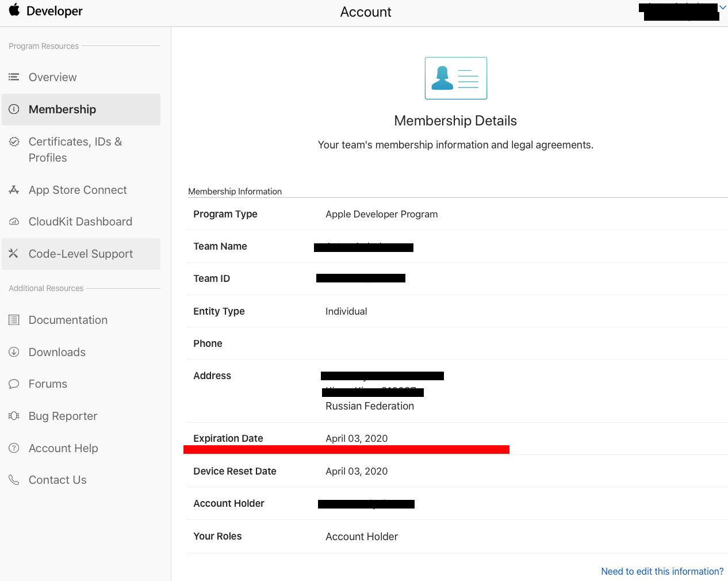This screenshot has height=581, width=728.
Task: Click the App Store Connect icon
Action: pos(14,190)
